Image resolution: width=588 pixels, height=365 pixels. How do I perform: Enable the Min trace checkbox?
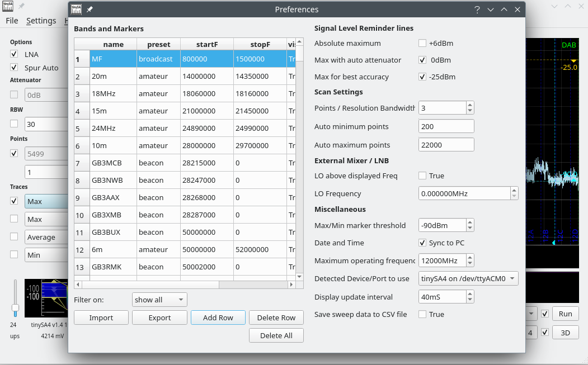14,254
